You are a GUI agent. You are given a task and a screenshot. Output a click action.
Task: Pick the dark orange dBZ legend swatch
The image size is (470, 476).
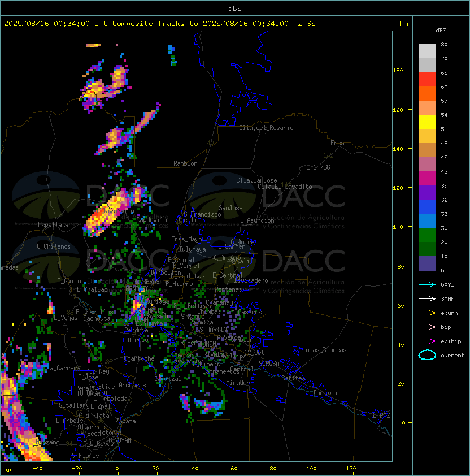click(x=427, y=93)
